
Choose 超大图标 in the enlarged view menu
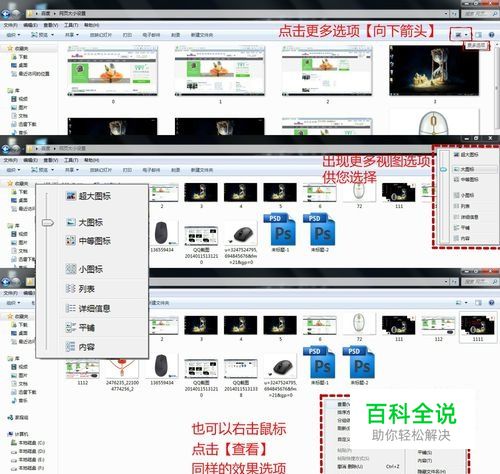[89, 196]
